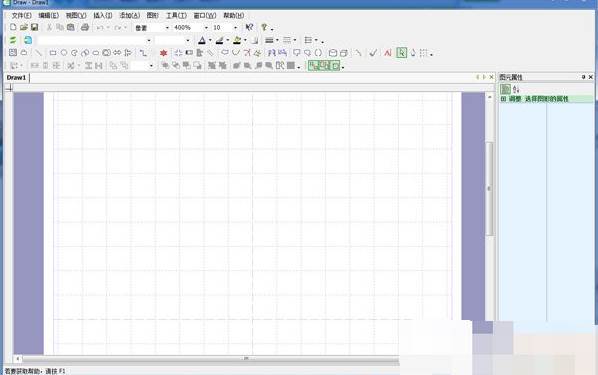This screenshot has height=375, width=598.
Task: Click the checkmark icon in drawing toolbar
Action: click(373, 53)
